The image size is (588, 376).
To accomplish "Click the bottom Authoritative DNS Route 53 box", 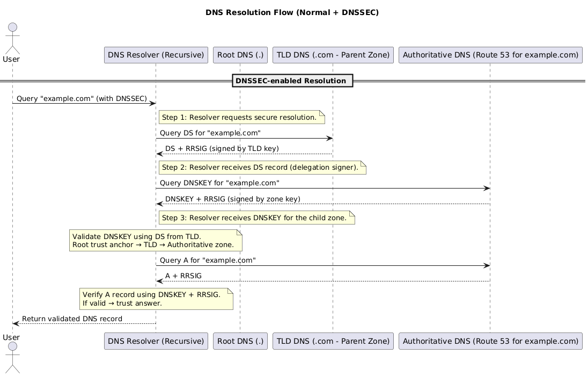I will [x=490, y=342].
